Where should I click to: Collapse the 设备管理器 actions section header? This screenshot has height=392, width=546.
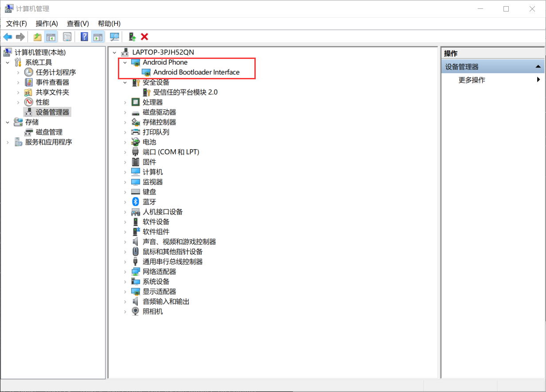tap(538, 66)
